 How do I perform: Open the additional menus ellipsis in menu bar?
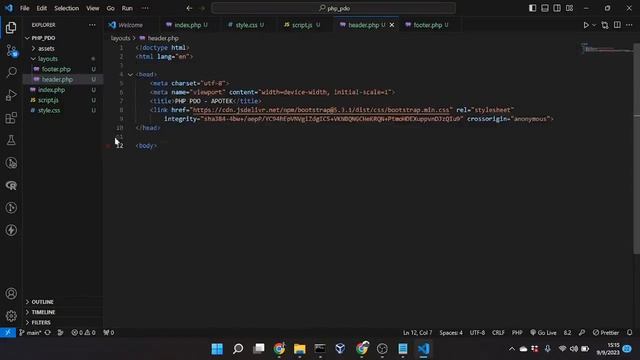tap(145, 8)
